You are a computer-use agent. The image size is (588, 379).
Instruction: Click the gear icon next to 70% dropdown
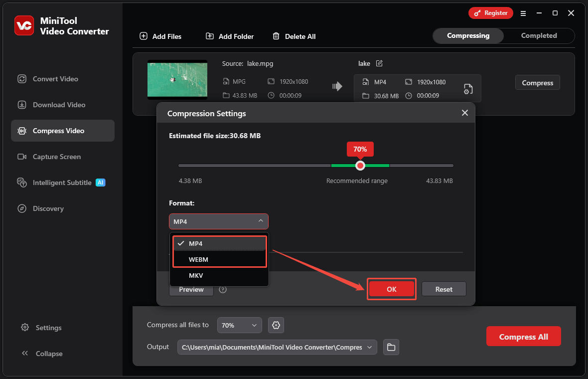pyautogui.click(x=276, y=325)
